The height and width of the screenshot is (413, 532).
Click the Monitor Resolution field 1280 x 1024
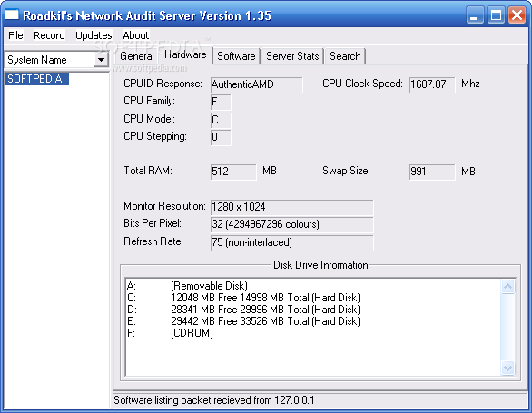click(291, 207)
